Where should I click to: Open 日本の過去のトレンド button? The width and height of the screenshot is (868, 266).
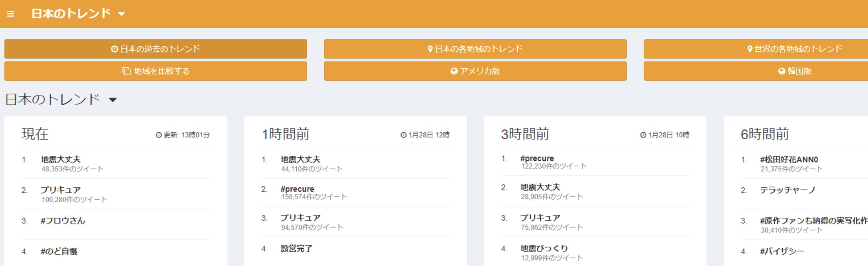click(155, 49)
